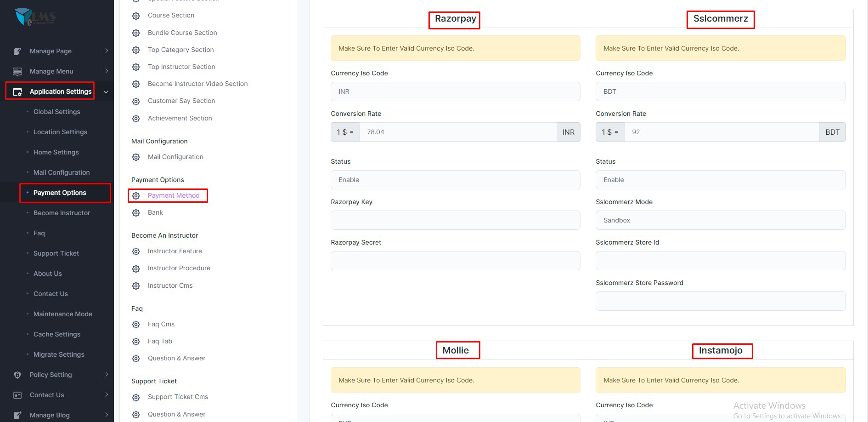
Task: Open Sslcommerz Status dropdown
Action: tap(720, 180)
